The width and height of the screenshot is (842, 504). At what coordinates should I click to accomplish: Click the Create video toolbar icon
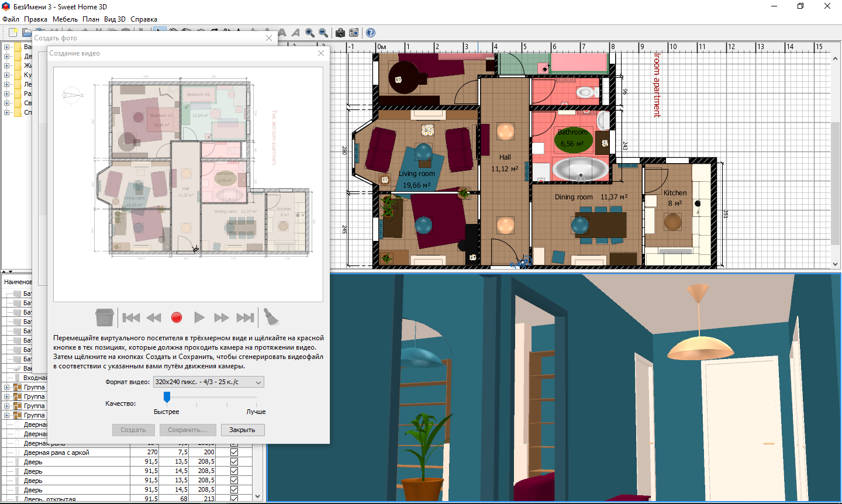(x=354, y=33)
